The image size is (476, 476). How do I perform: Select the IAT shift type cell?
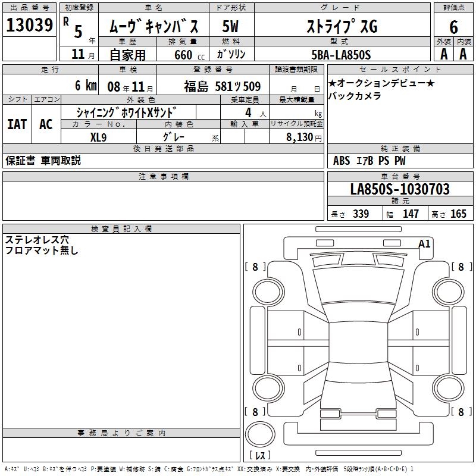pos(17,124)
